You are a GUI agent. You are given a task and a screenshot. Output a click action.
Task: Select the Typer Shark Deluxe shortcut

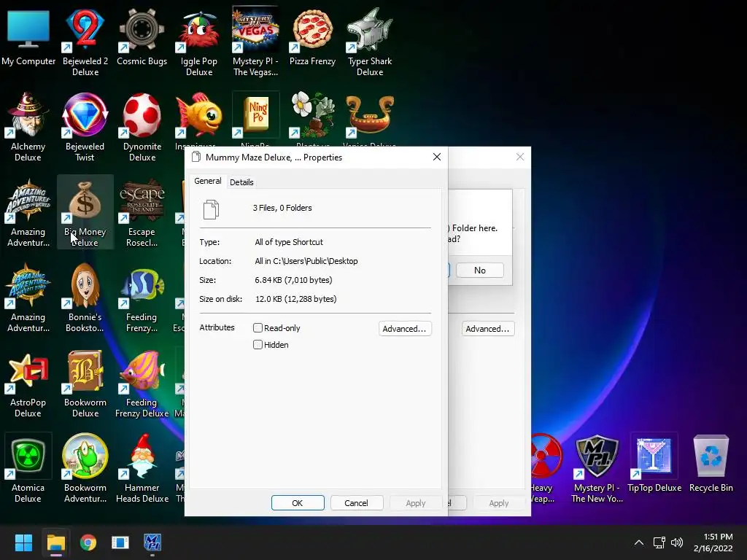click(x=370, y=42)
